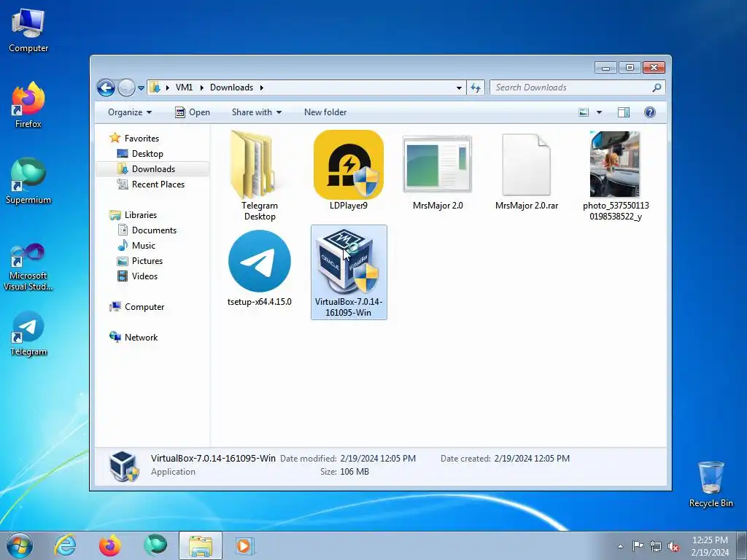Click the Date modified value in details pane
747x560 pixels.
coord(378,459)
